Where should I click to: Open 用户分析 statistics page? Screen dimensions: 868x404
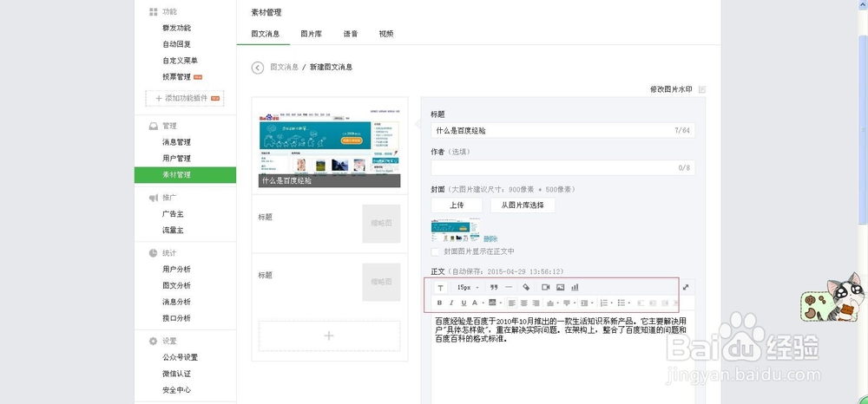(x=176, y=269)
